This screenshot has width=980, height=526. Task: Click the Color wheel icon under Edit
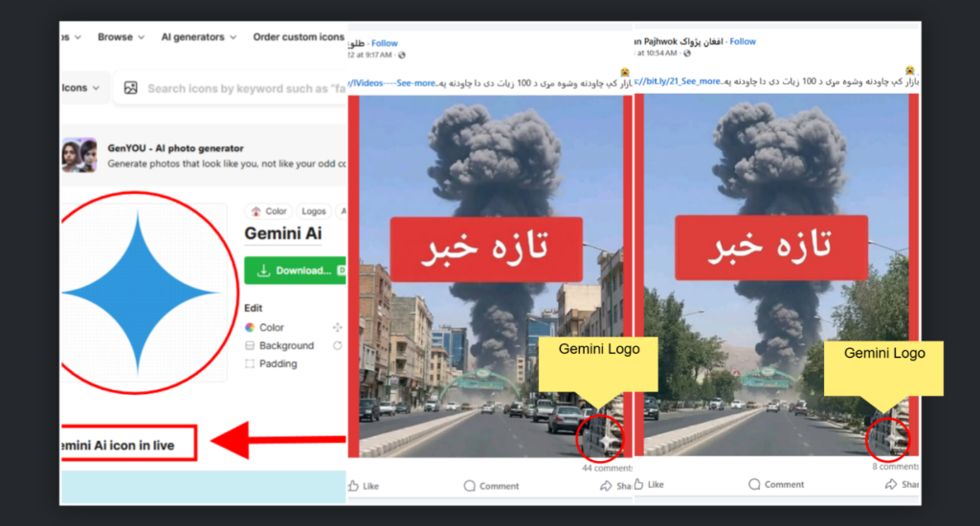(x=250, y=327)
